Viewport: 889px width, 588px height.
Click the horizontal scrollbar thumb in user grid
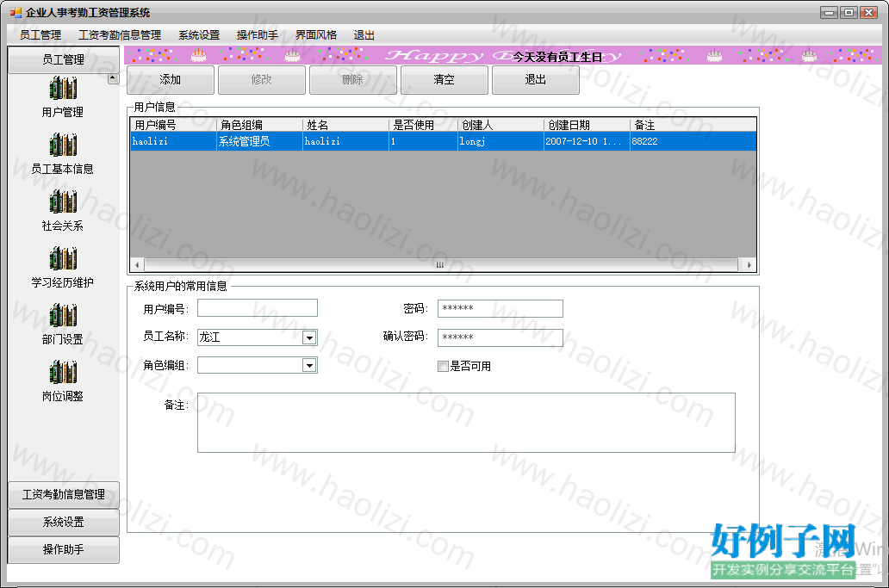point(440,264)
